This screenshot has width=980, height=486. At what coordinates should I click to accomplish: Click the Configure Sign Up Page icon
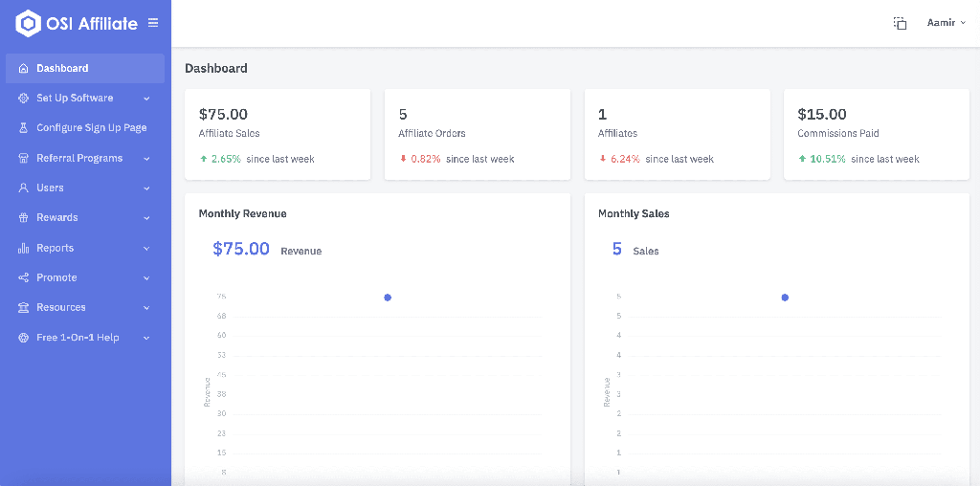click(23, 128)
